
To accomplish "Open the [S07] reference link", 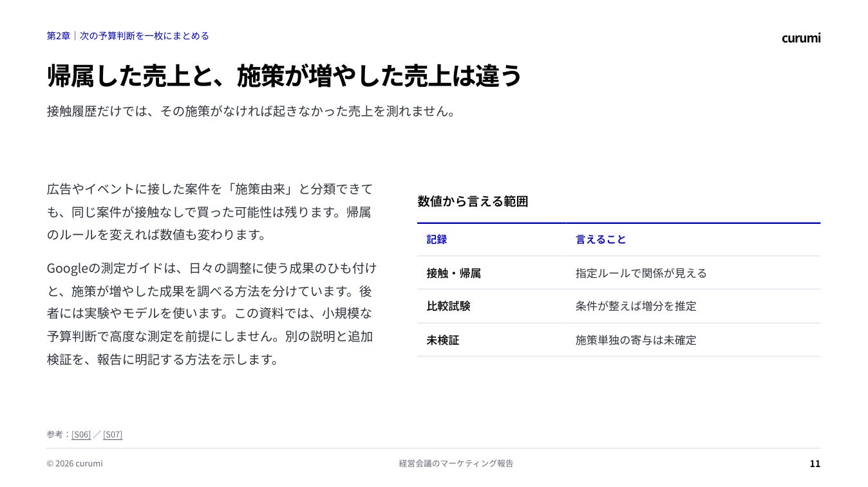I will click(x=113, y=434).
